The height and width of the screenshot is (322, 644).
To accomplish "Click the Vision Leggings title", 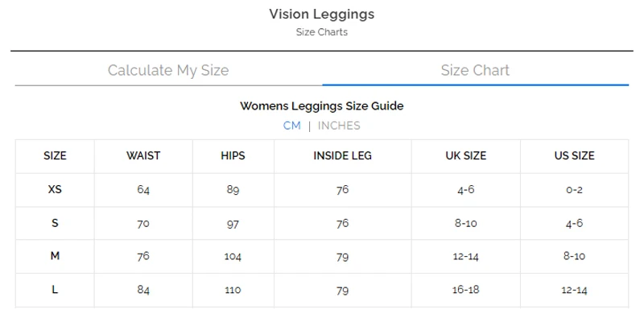I will pyautogui.click(x=321, y=14).
